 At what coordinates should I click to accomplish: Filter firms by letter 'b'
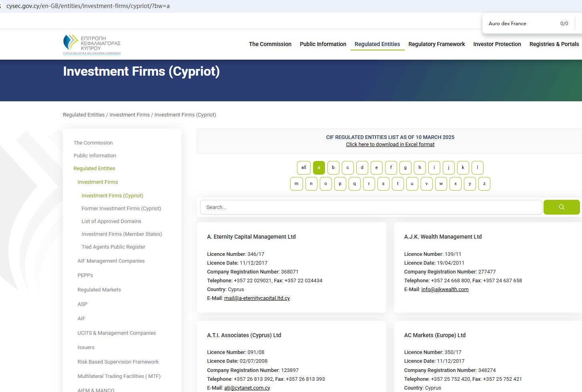point(333,167)
